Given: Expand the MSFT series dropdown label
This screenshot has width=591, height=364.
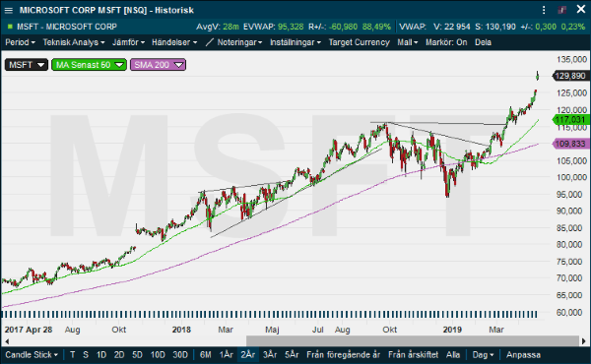Looking at the screenshot, I should [x=27, y=65].
